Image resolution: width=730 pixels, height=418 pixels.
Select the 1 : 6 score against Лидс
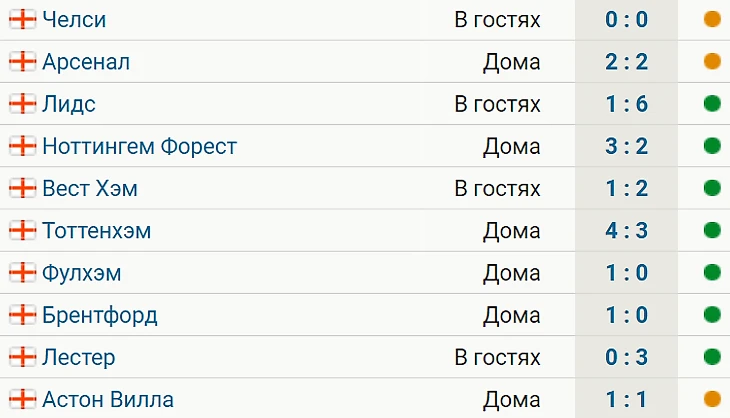click(x=627, y=104)
